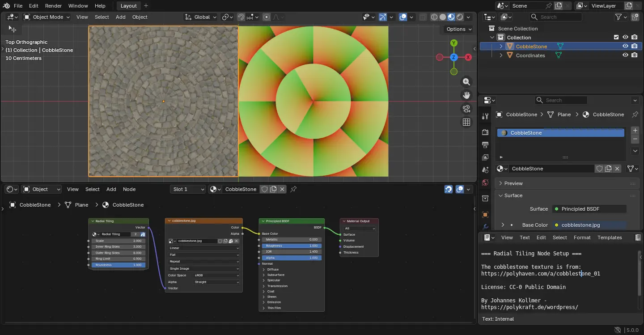Hide the CobbleStone object in viewport

(x=625, y=46)
